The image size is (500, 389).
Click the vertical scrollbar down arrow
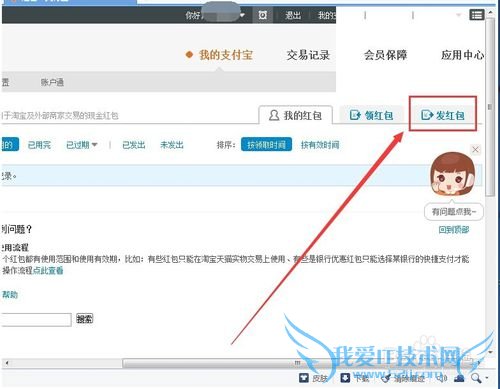click(x=490, y=351)
